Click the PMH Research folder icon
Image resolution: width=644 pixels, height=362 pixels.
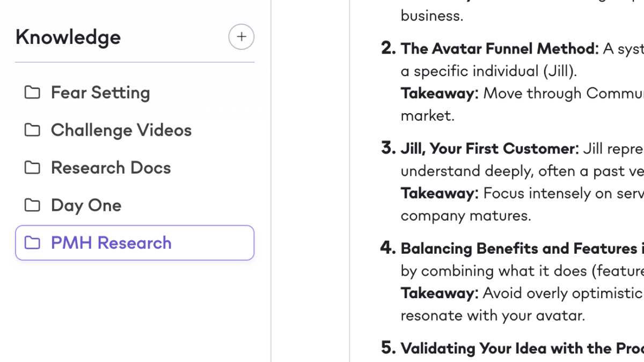coord(32,243)
